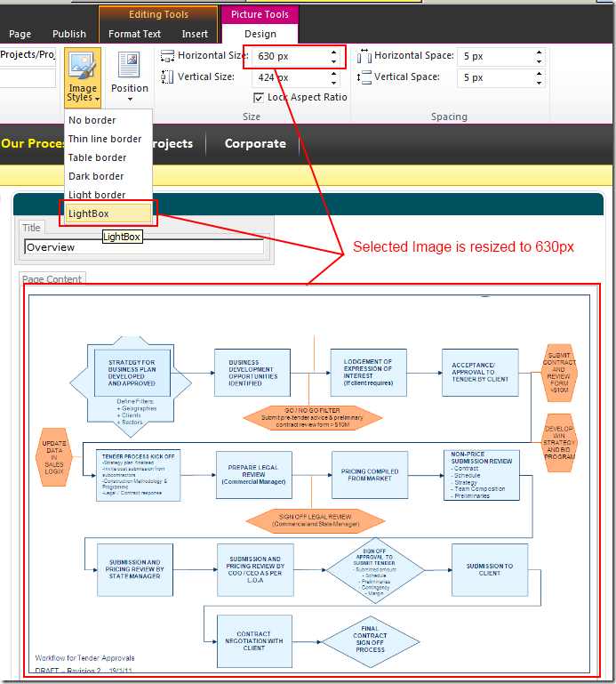Click the Title input field containing Overview

(x=144, y=247)
